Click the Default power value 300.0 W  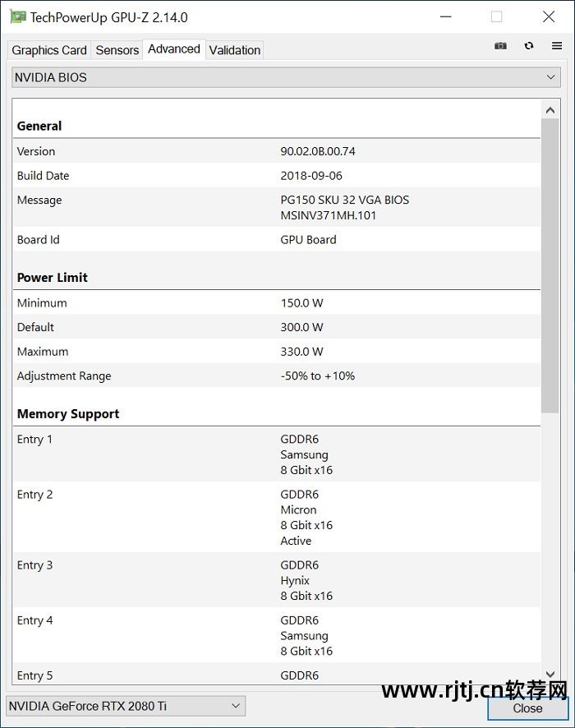coord(301,327)
